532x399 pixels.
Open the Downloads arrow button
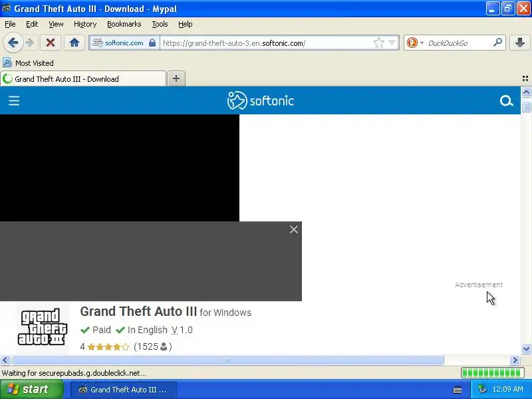click(519, 43)
